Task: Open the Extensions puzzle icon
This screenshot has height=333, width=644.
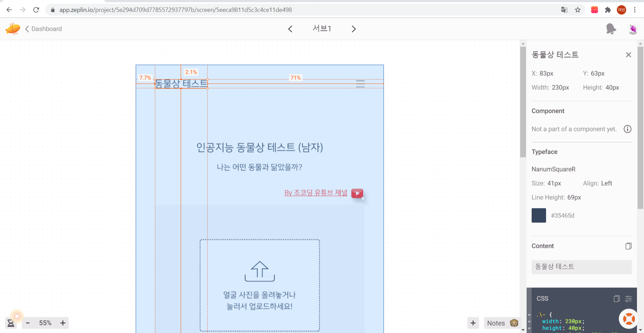Action: [x=608, y=10]
